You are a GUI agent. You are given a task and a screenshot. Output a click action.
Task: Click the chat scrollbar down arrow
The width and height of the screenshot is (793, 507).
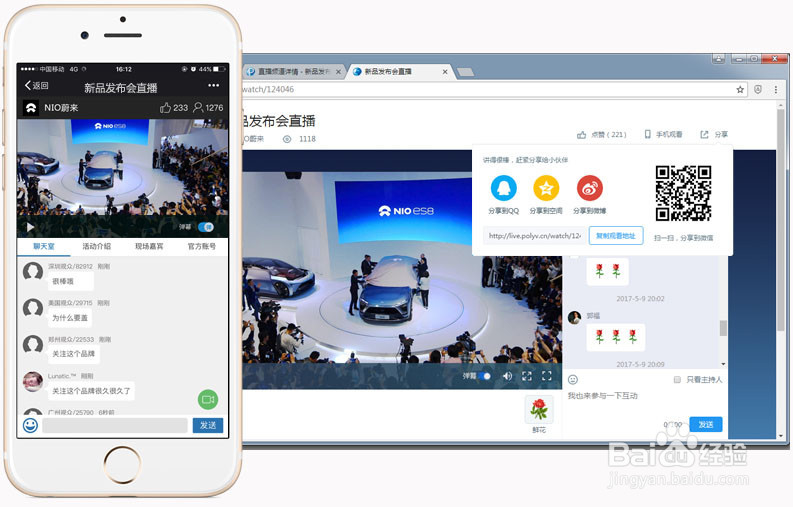pos(723,364)
